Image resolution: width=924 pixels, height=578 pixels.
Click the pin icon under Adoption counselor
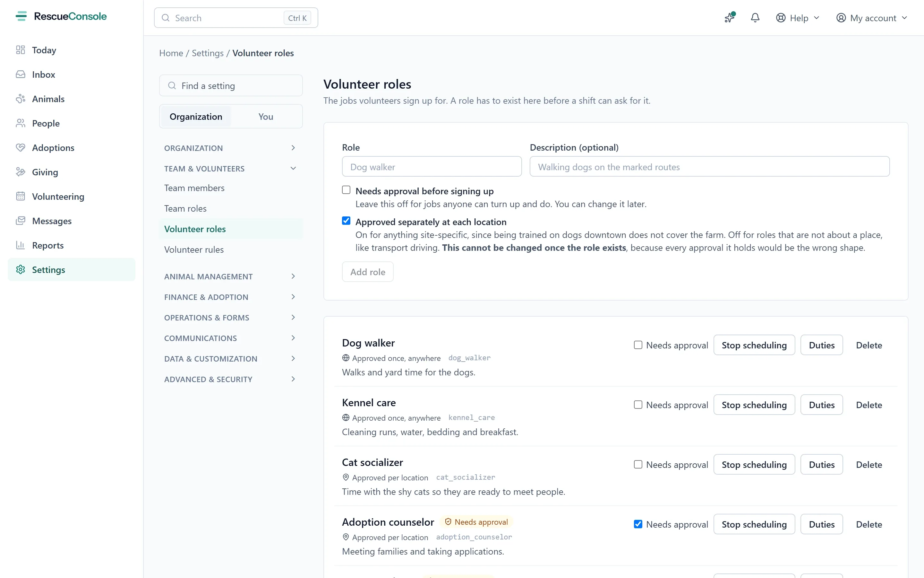[346, 537]
